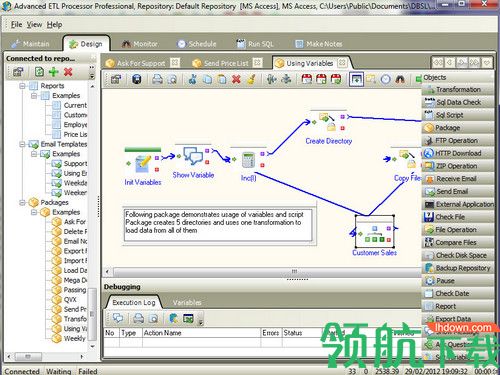Click the Init Variables node icon
The image size is (500, 375).
[143, 164]
